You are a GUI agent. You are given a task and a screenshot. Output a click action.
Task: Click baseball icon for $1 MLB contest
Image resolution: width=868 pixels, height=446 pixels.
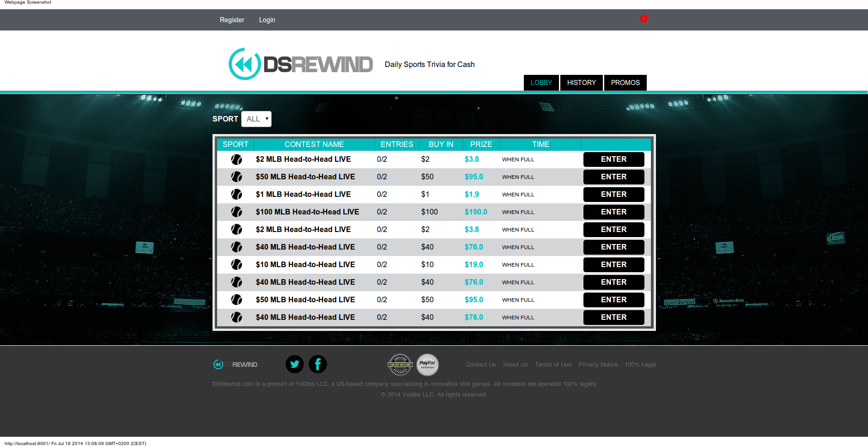(237, 195)
